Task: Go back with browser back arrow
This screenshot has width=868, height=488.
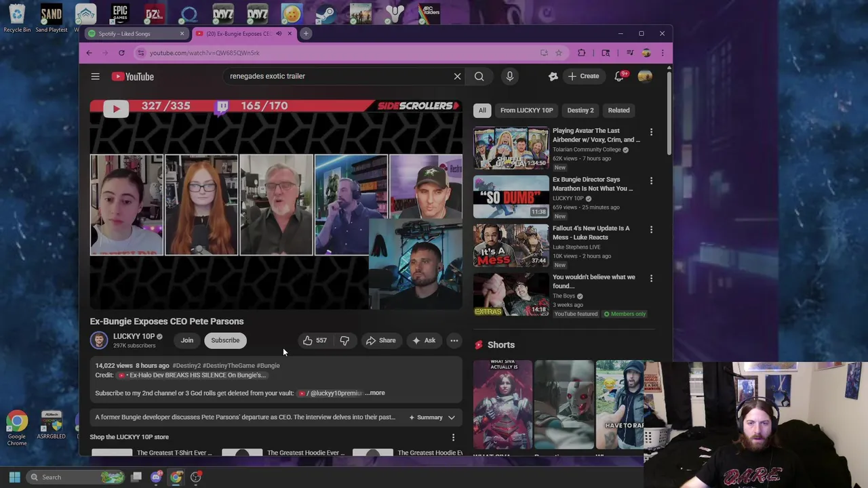Action: pyautogui.click(x=89, y=53)
